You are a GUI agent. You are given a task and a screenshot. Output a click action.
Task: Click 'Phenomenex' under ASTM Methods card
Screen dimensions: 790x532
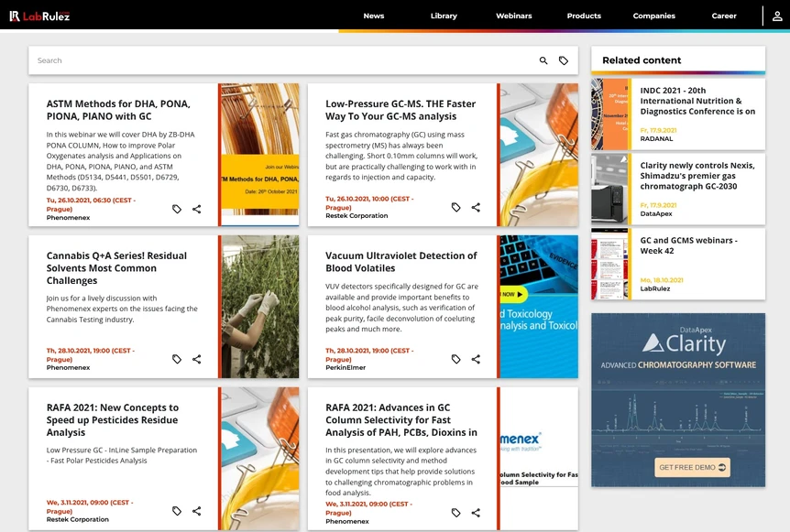(68, 217)
